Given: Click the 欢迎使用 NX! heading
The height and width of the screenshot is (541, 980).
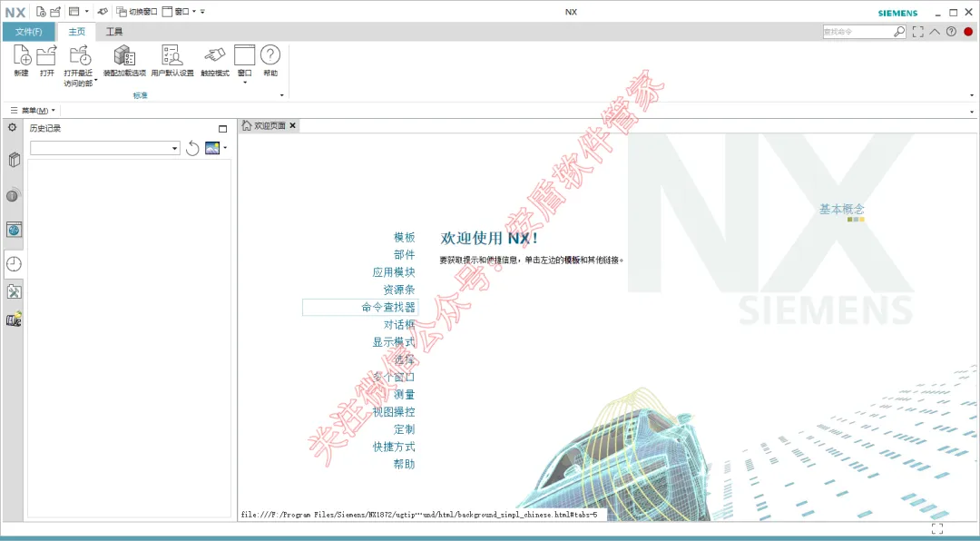Looking at the screenshot, I should point(489,239).
